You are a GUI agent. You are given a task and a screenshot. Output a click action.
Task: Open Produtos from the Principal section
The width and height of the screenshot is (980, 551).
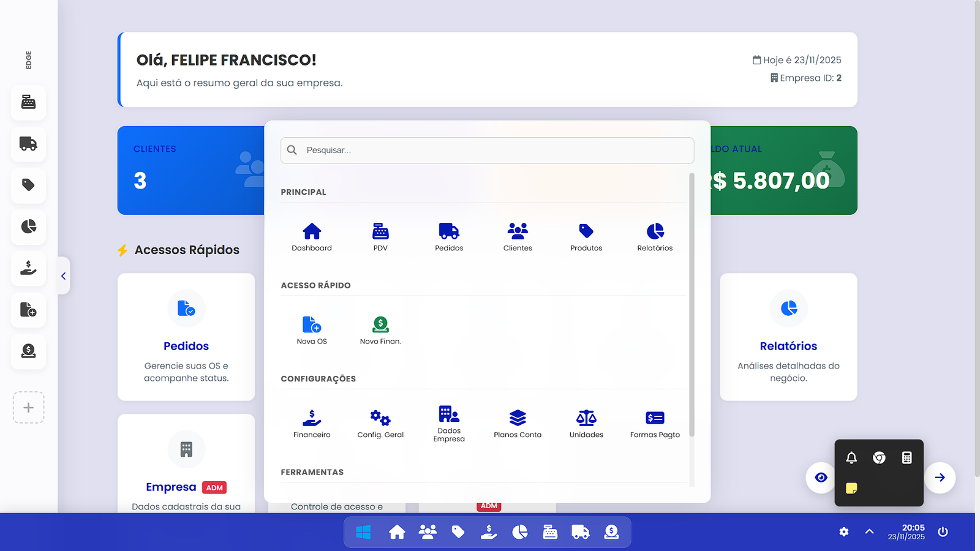[x=586, y=236]
